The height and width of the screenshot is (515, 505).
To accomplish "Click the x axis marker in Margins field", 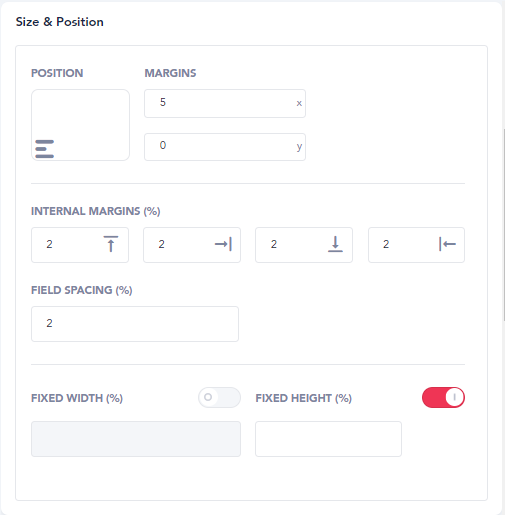I will [299, 103].
